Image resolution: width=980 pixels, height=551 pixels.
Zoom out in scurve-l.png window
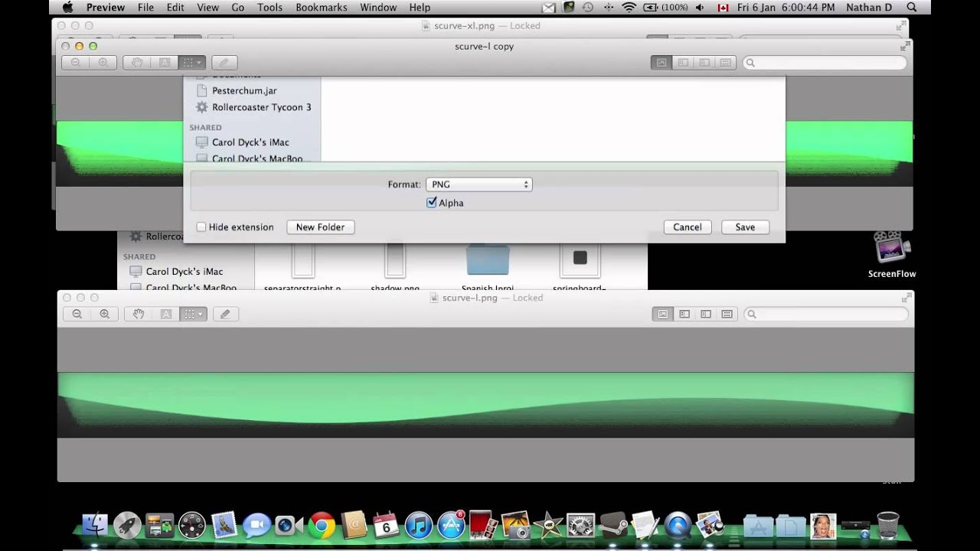click(77, 314)
